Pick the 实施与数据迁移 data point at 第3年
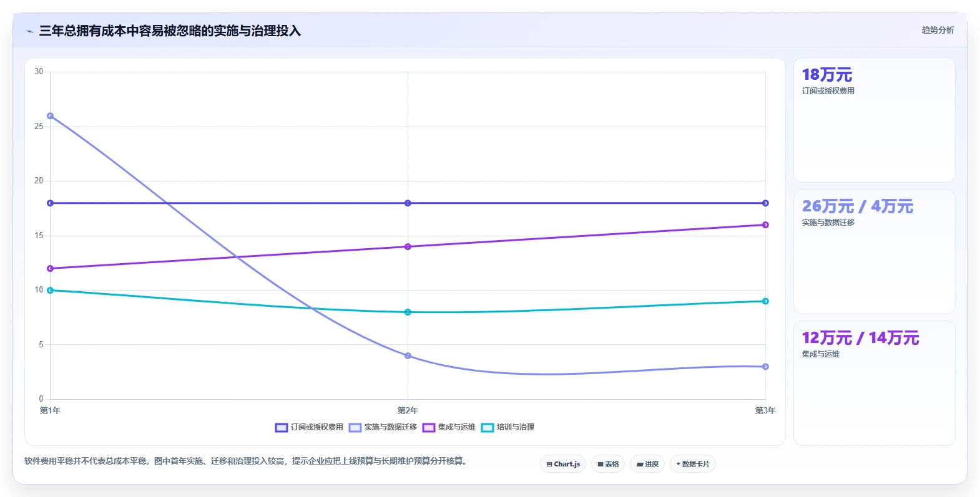The height and width of the screenshot is (497, 980). tap(765, 367)
